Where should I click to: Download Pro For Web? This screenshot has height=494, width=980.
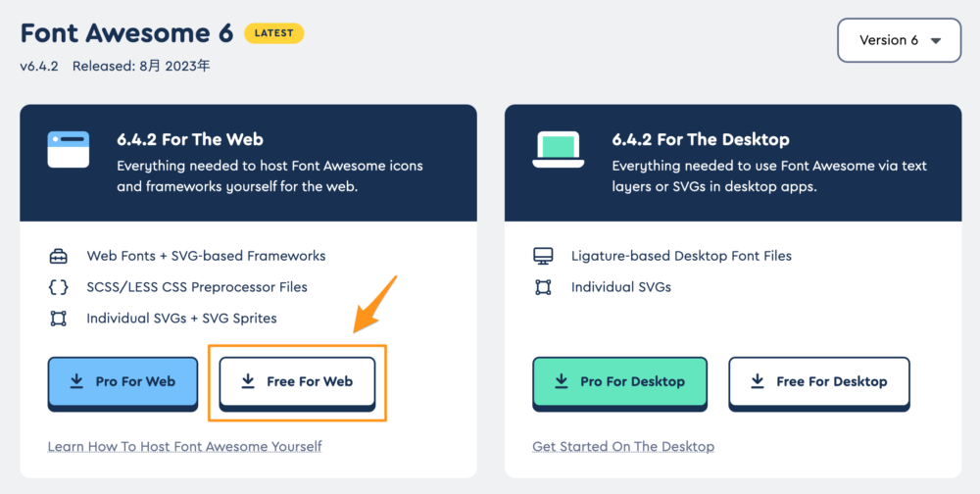[x=123, y=383]
